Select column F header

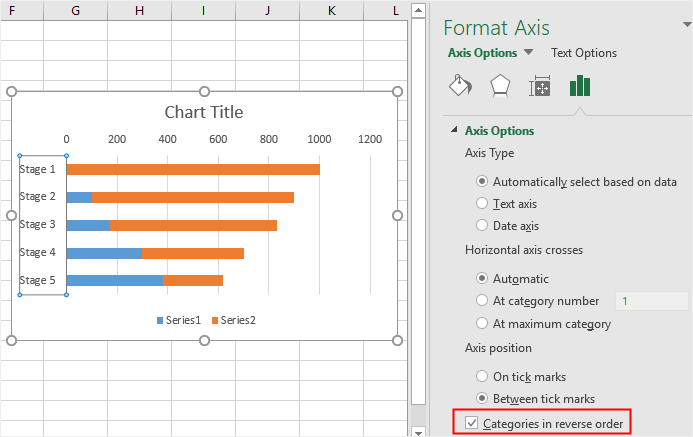22,10
